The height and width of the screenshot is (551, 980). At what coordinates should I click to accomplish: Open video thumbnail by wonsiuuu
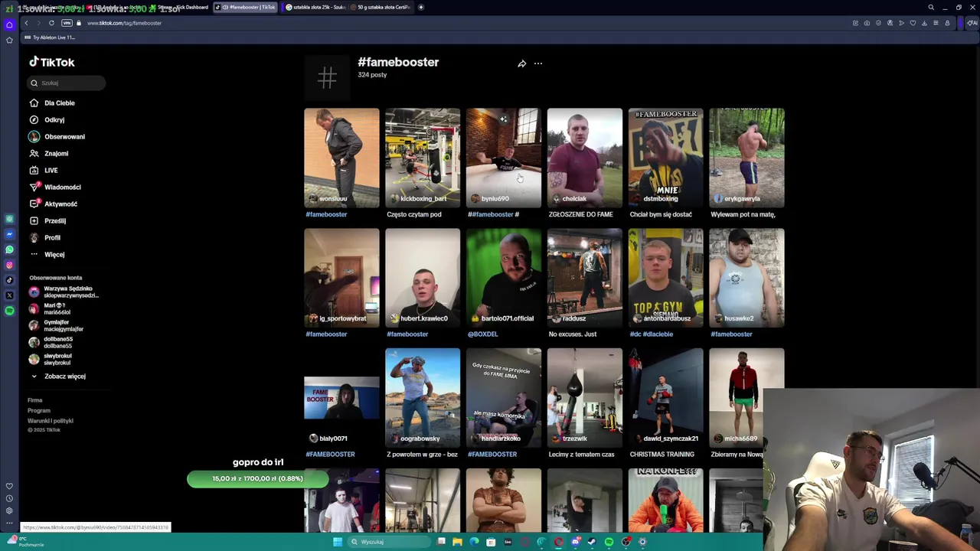tap(341, 157)
